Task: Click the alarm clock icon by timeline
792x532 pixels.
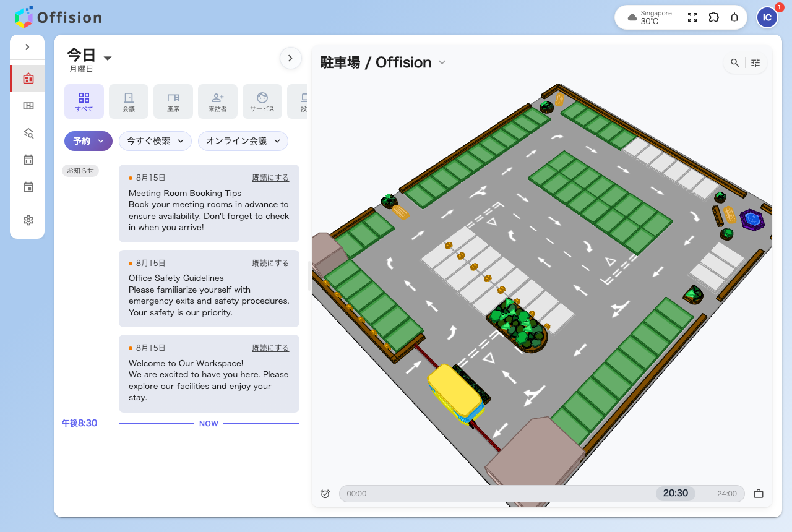Action: [x=325, y=494]
